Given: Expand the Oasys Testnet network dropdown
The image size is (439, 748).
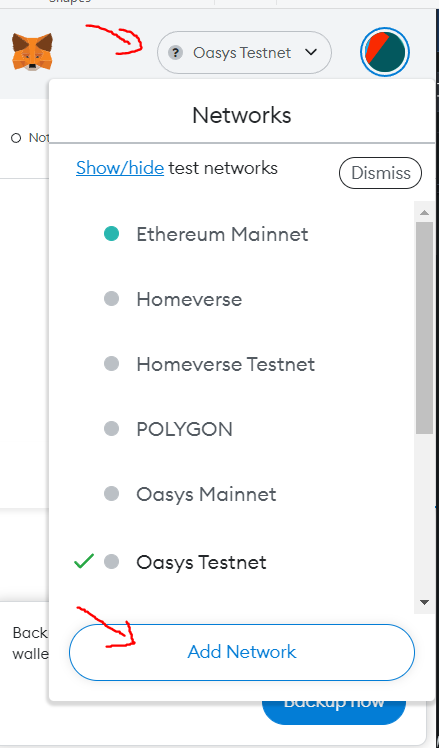Looking at the screenshot, I should click(244, 52).
